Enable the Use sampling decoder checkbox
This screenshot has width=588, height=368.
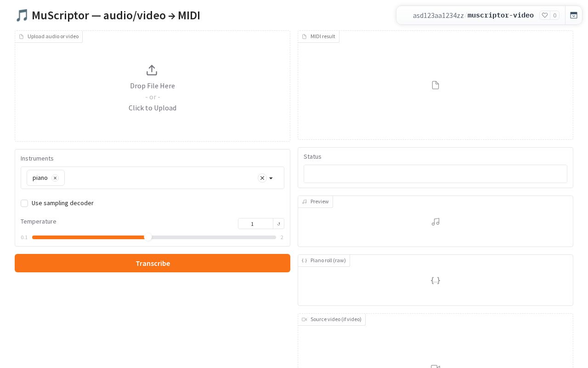coord(24,203)
